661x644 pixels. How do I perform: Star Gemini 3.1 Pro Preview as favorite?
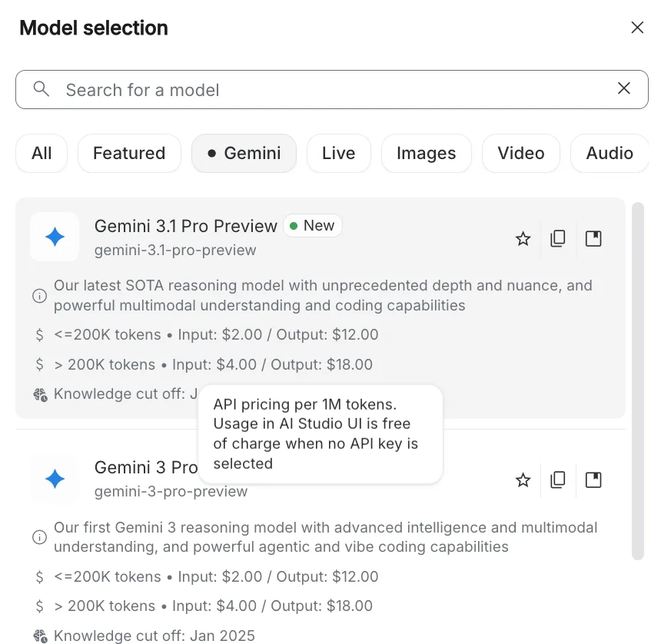tap(523, 239)
